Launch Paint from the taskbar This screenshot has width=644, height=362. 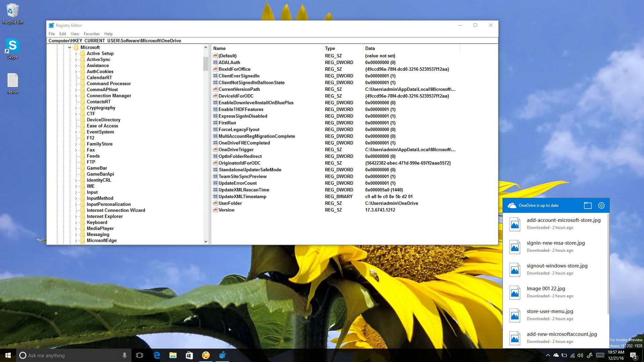206,355
